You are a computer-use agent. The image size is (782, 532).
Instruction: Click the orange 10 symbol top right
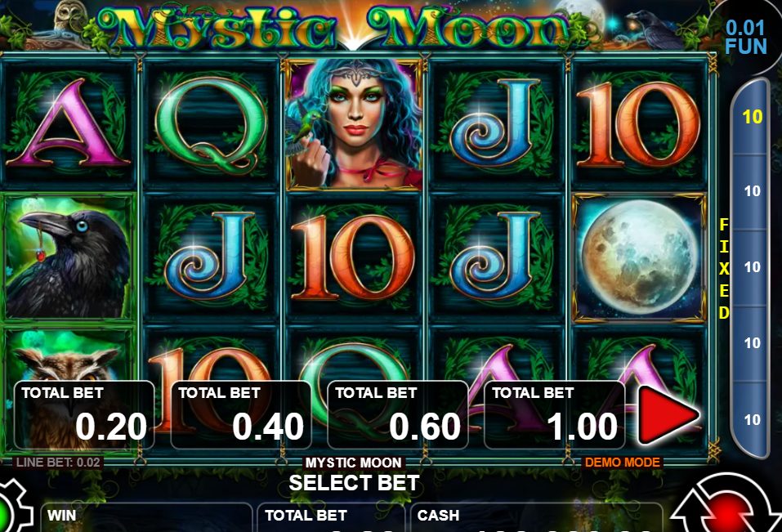639,124
